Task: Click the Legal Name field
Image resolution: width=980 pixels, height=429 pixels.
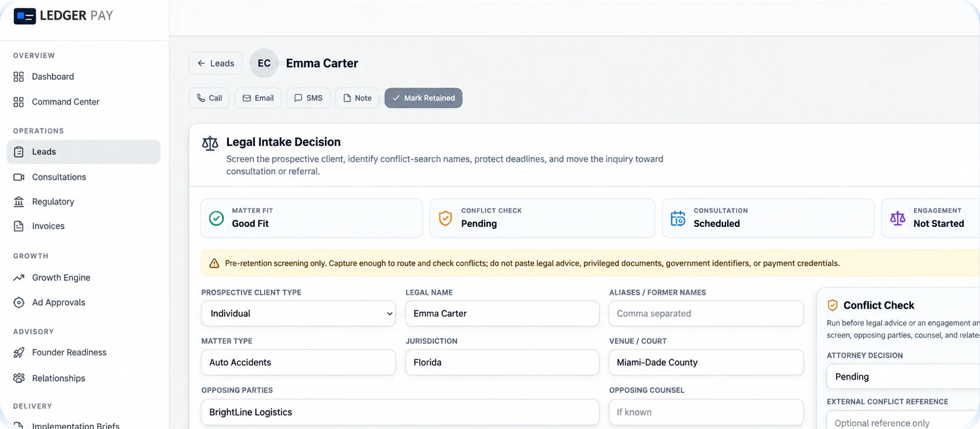Action: 502,314
